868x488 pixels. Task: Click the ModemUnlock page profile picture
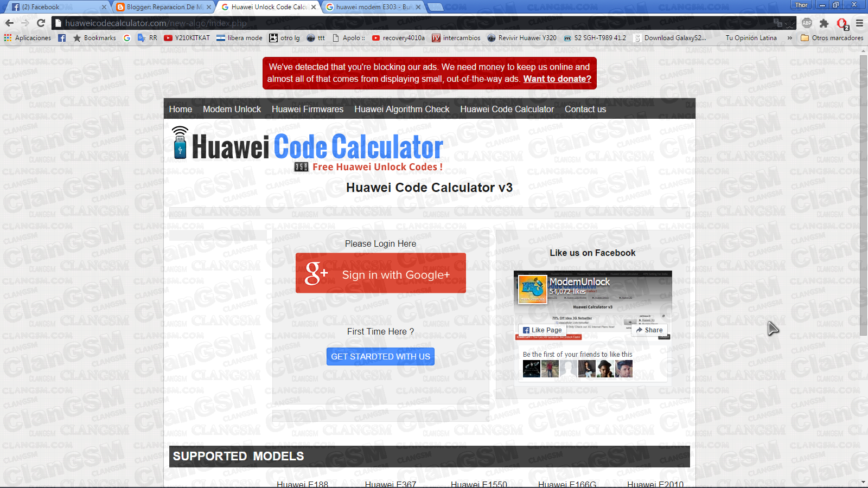point(532,289)
